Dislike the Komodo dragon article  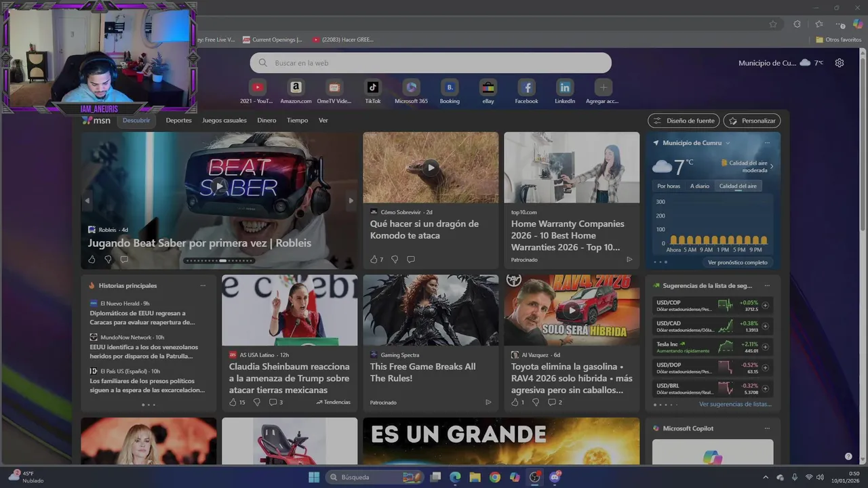tap(395, 260)
